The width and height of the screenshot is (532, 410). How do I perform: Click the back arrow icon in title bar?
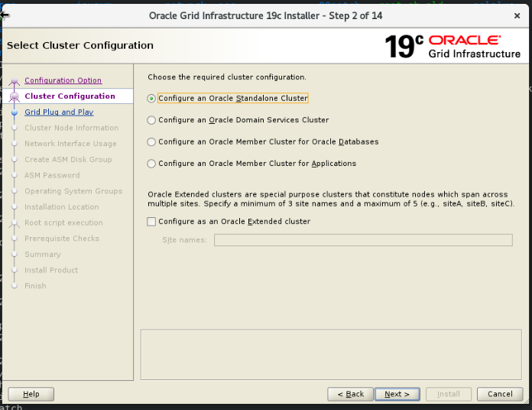(5, 15)
